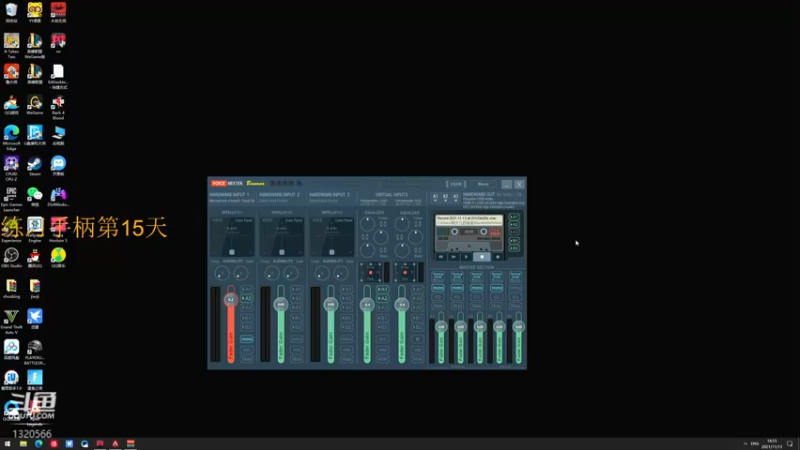Open notification center in system tray
The width and height of the screenshot is (800, 450).
point(790,444)
